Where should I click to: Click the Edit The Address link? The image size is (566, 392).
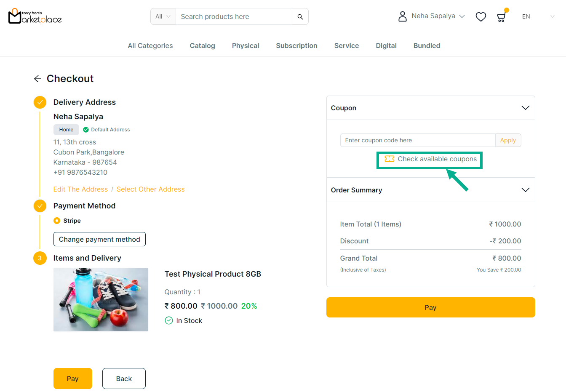(80, 189)
